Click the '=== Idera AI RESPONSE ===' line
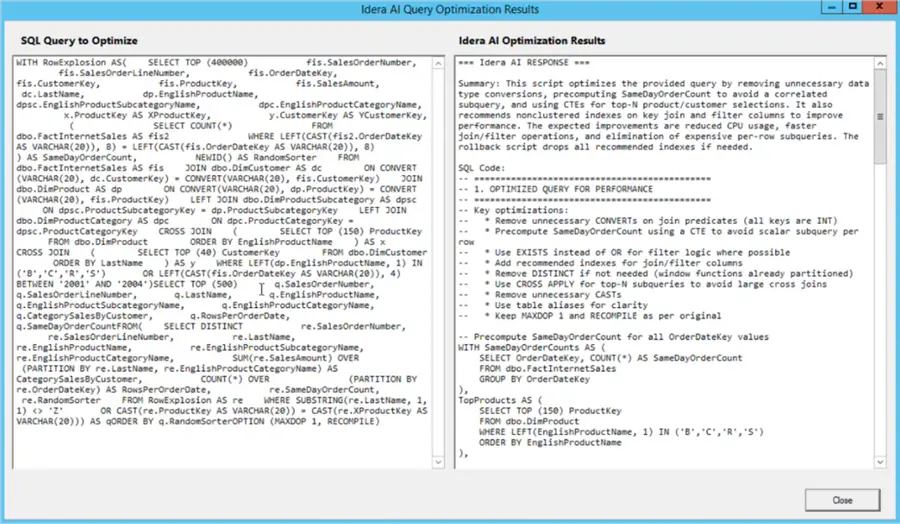This screenshot has height=524, width=900. pos(524,63)
